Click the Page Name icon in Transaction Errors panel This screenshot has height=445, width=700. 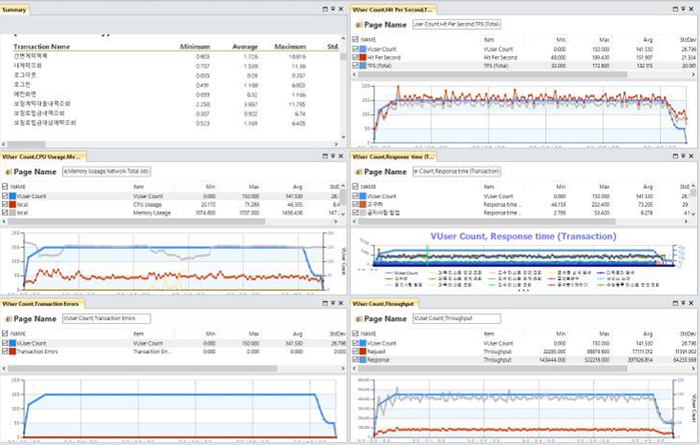[x=8, y=319]
